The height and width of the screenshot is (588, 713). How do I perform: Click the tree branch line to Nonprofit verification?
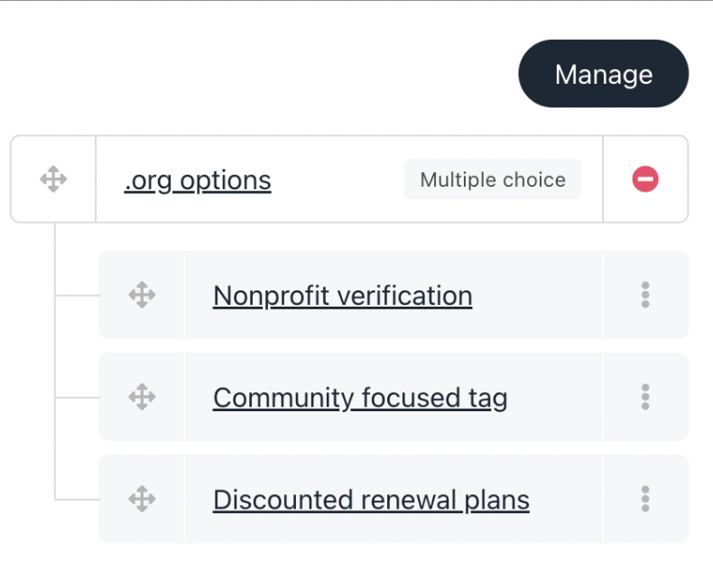tap(77, 295)
